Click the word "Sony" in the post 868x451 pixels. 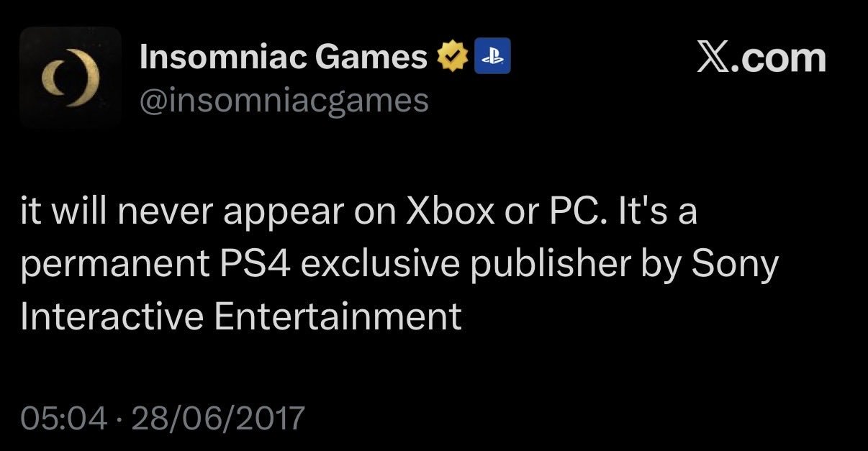click(735, 267)
